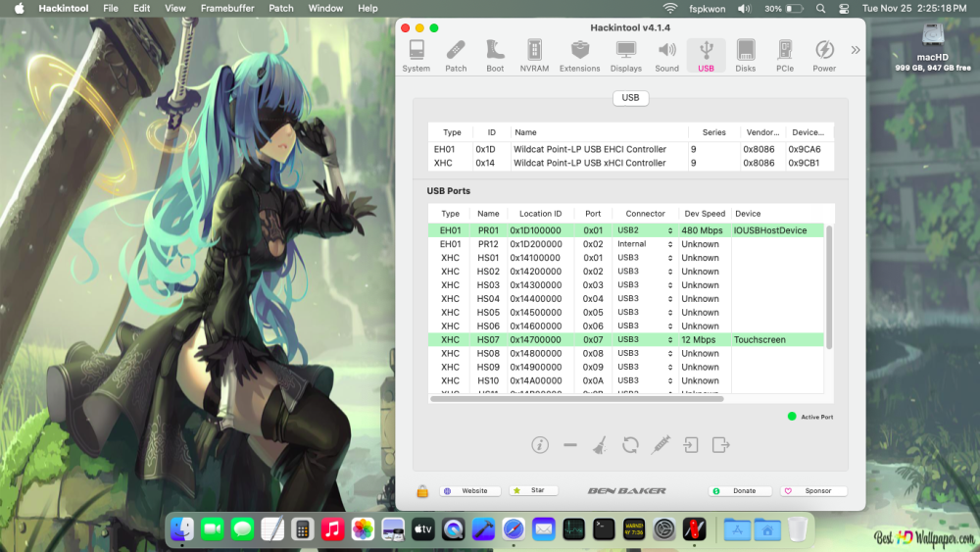The height and width of the screenshot is (552, 980).
Task: Select the xHCI Controller row
Action: point(630,163)
